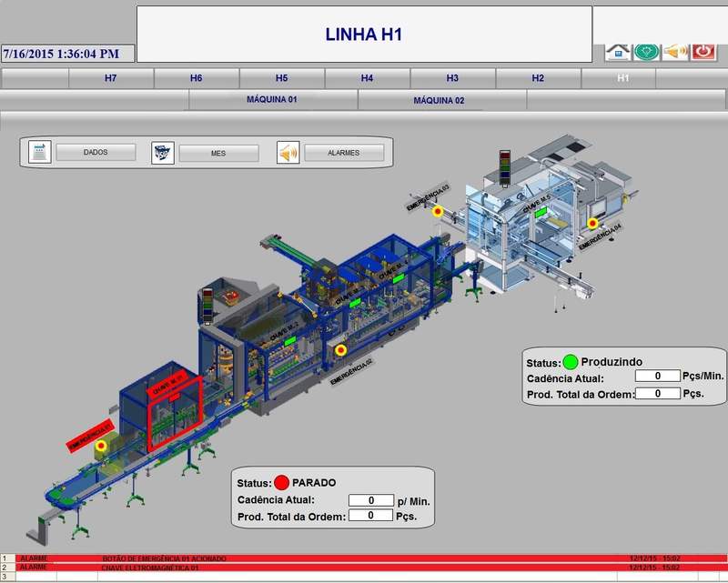Click the red PARADO status light
728x583 pixels.
pos(282,483)
